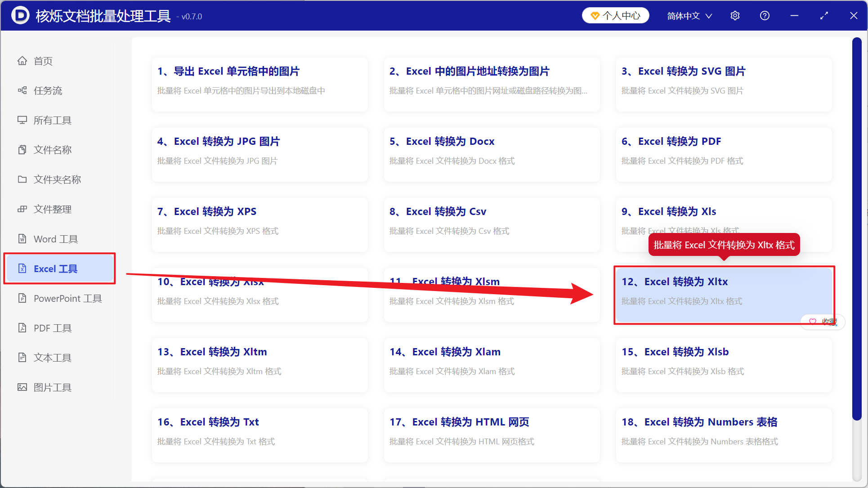The height and width of the screenshot is (488, 868).
Task: Click the home icon beside 首页
Action: (22, 61)
